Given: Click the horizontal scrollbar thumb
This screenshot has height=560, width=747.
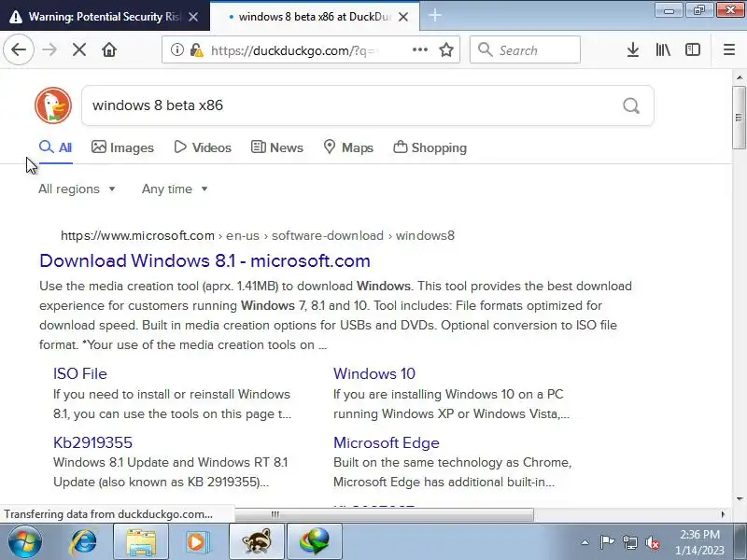Looking at the screenshot, I should 384,514.
